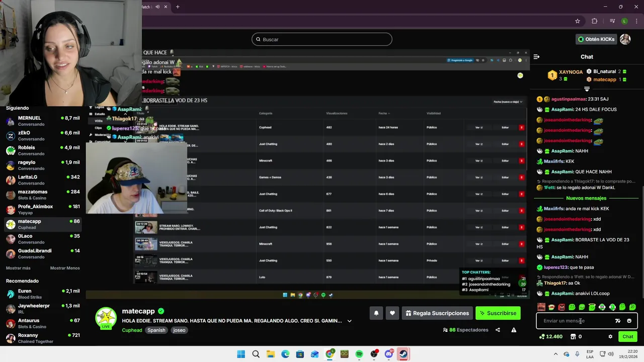The image size is (644, 362).
Task: Open rageylo channel in sidebar
Action: [x=43, y=165]
